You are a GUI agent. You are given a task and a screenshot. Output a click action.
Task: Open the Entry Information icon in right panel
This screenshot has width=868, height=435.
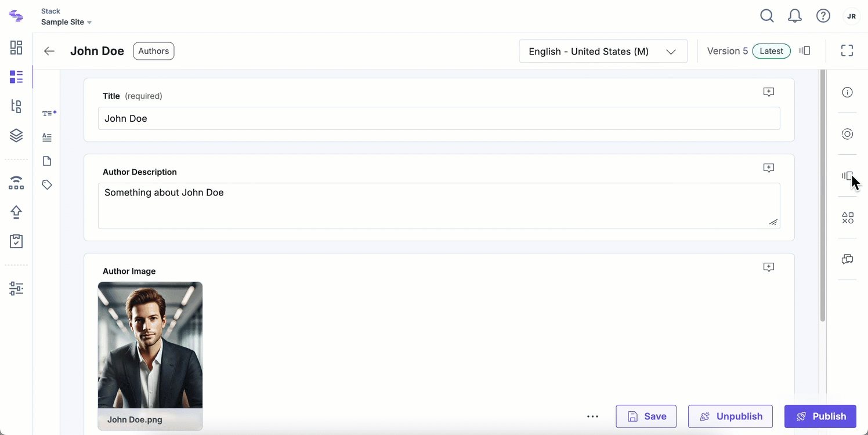coord(848,92)
